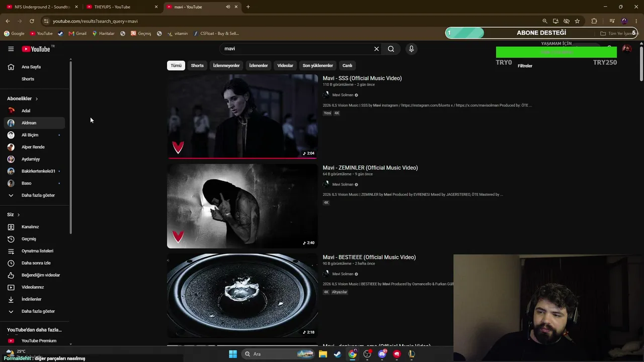
Task: Open the Windows Start button
Action: (x=232, y=354)
